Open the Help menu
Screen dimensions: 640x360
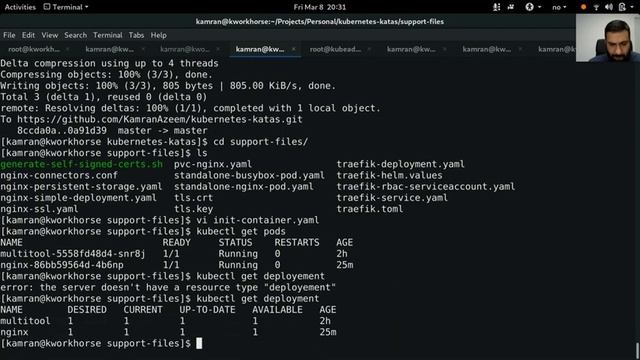tap(158, 35)
